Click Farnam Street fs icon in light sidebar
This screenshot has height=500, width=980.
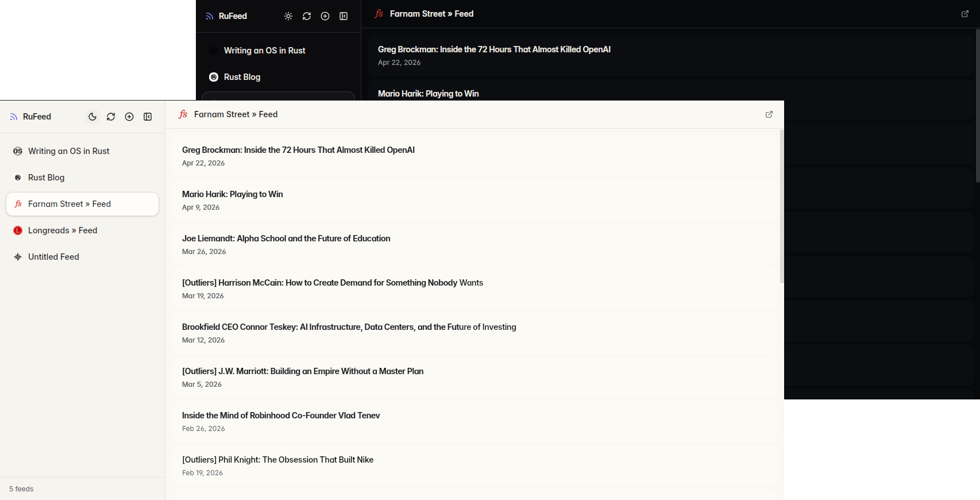tap(18, 204)
